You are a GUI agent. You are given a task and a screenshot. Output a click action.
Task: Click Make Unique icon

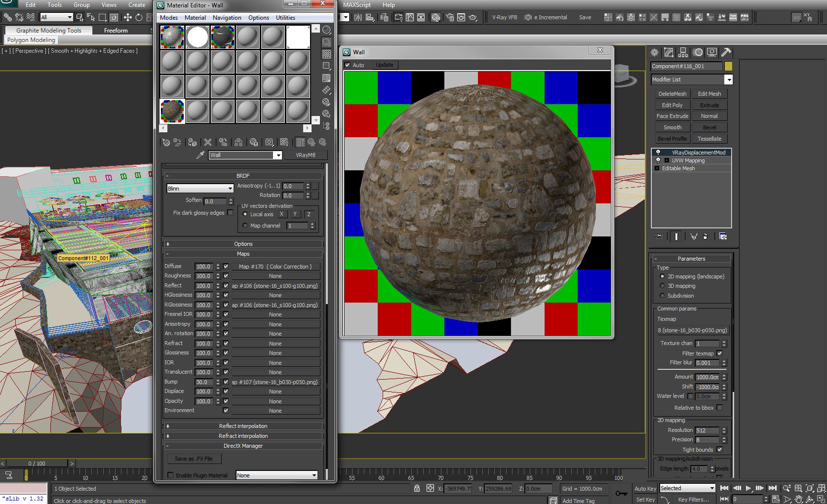[694, 236]
